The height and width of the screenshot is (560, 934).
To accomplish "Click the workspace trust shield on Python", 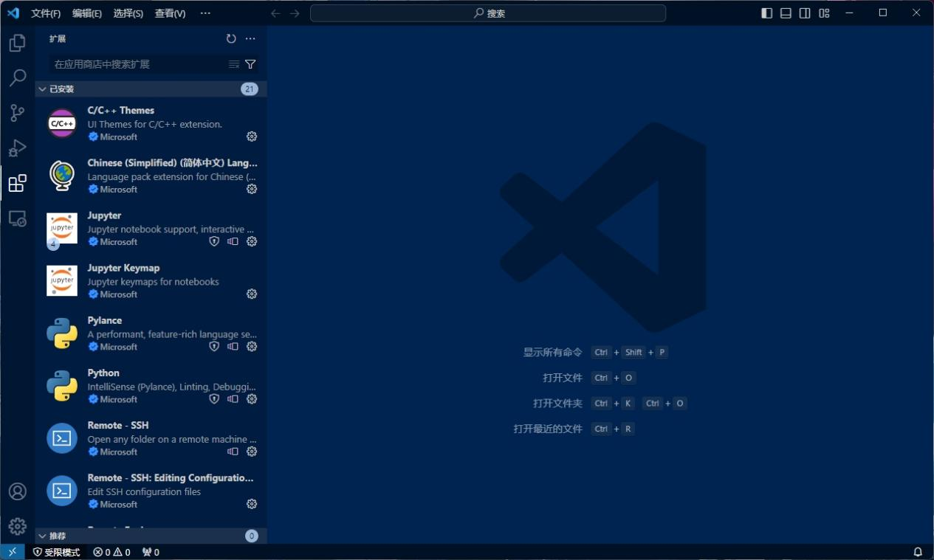I will [x=214, y=399].
